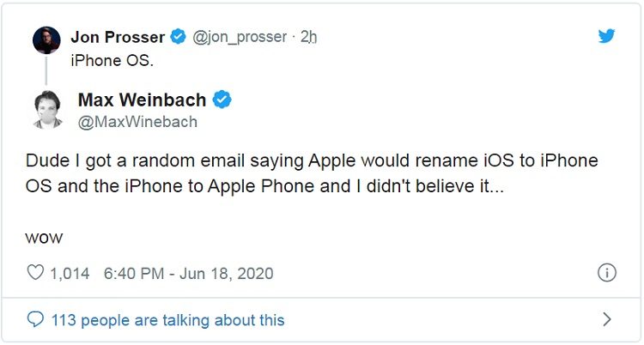This screenshot has width=644, height=345.
Task: Like the tweet with the heart icon
Action: pyautogui.click(x=36, y=274)
